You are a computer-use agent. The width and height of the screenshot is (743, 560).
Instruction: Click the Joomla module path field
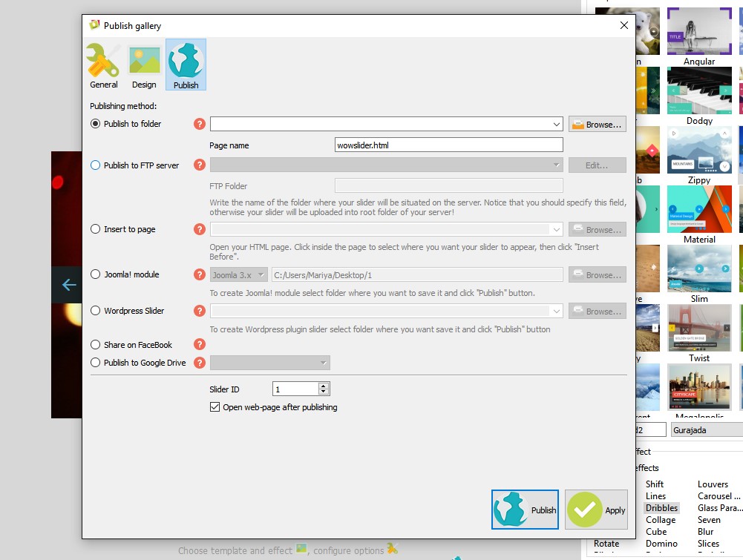pyautogui.click(x=417, y=275)
